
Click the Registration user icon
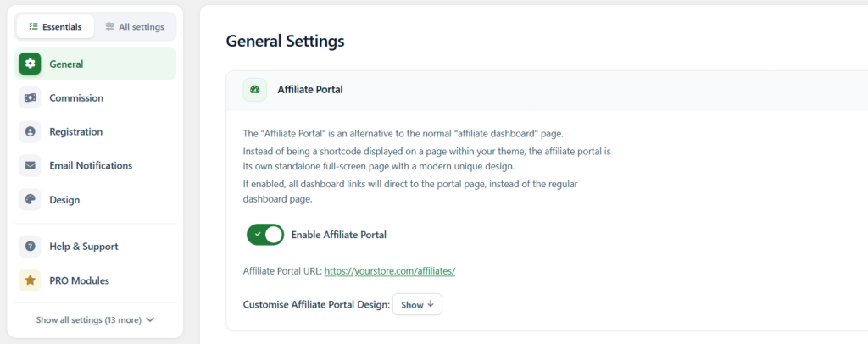30,131
